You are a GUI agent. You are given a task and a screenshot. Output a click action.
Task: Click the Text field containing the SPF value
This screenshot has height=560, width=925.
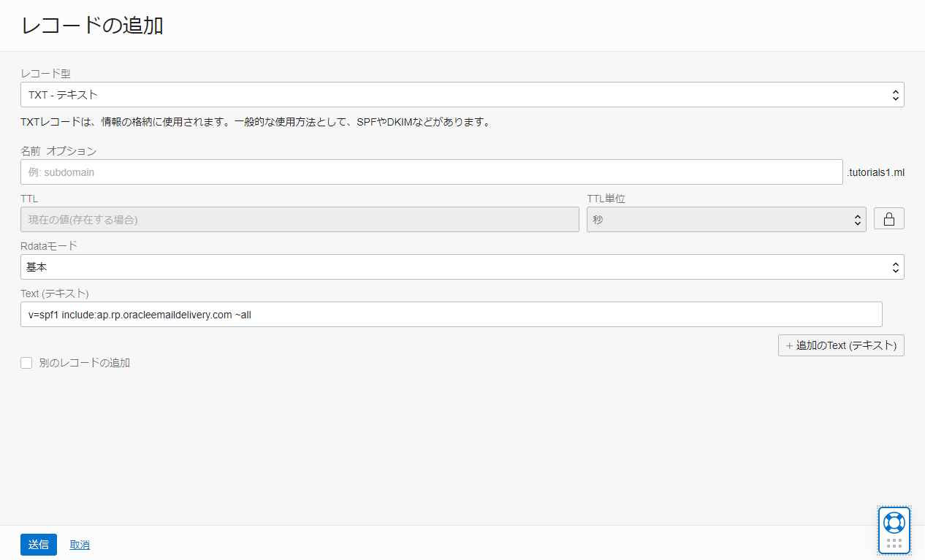451,315
